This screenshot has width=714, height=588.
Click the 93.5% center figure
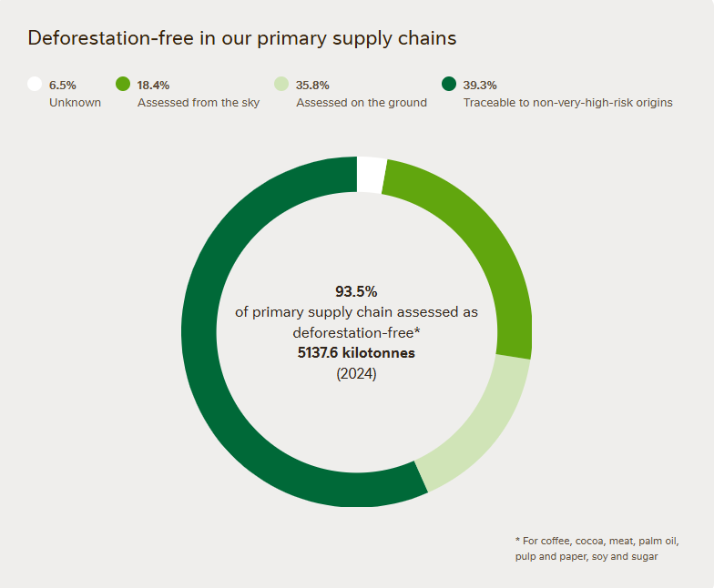356,291
